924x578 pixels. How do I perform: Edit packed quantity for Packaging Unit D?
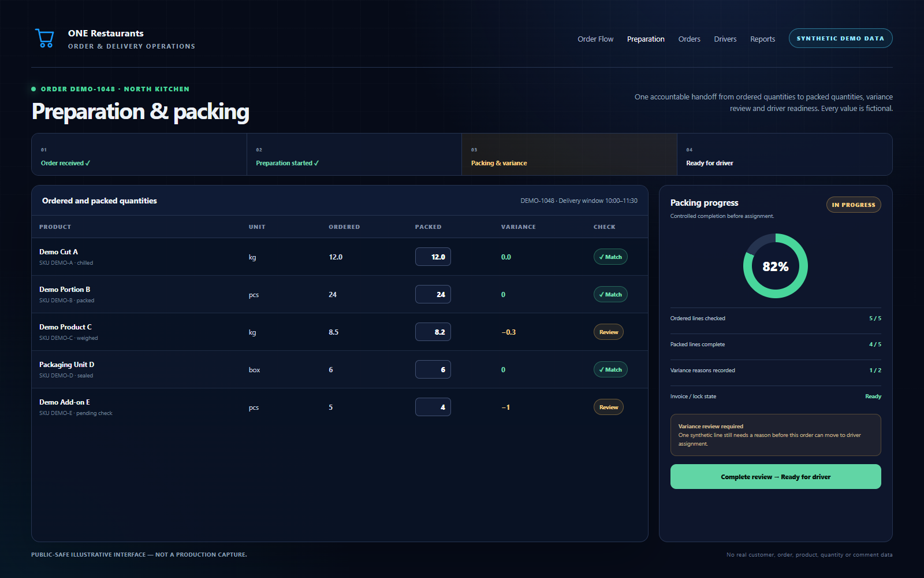(x=433, y=369)
